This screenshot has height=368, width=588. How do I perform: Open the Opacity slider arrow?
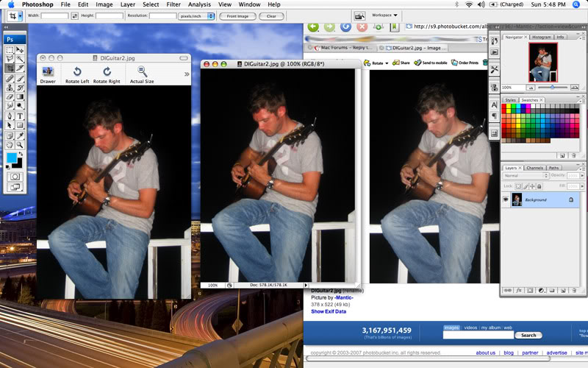pos(582,176)
